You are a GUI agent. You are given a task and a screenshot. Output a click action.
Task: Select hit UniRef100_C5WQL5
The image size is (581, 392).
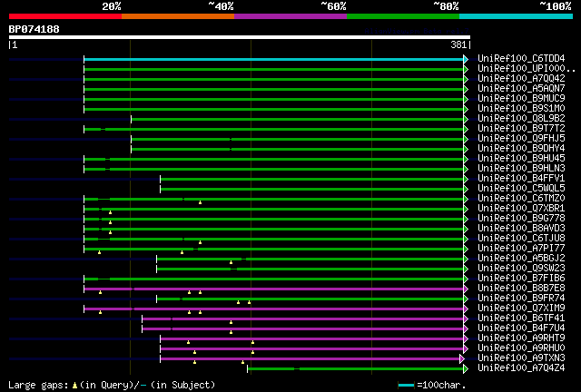(x=521, y=189)
